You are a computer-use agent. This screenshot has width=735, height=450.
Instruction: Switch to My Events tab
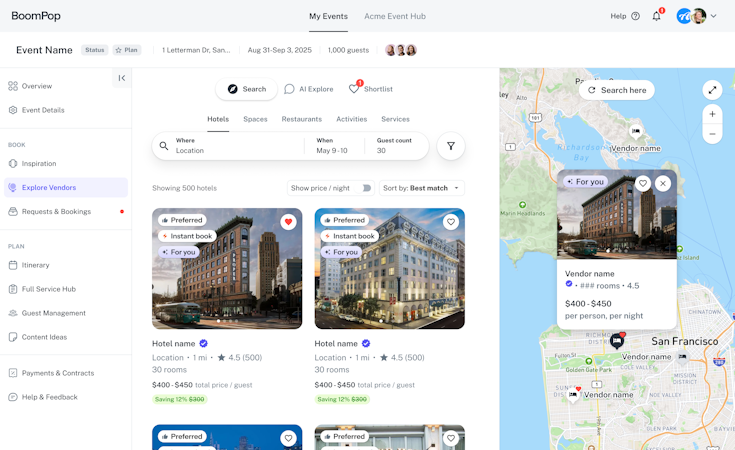328,16
